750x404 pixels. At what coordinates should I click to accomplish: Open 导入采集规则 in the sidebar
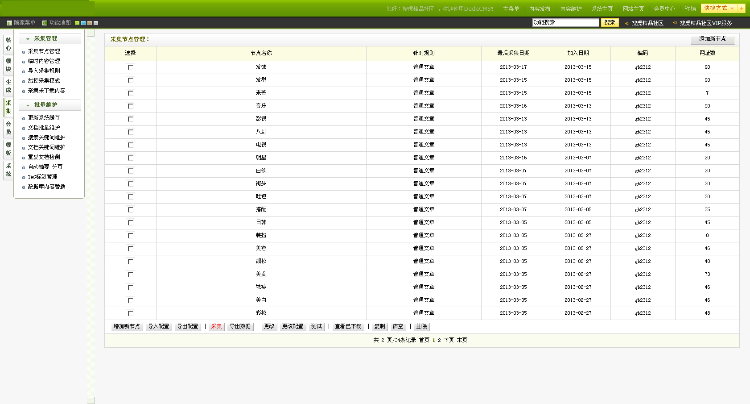click(44, 71)
